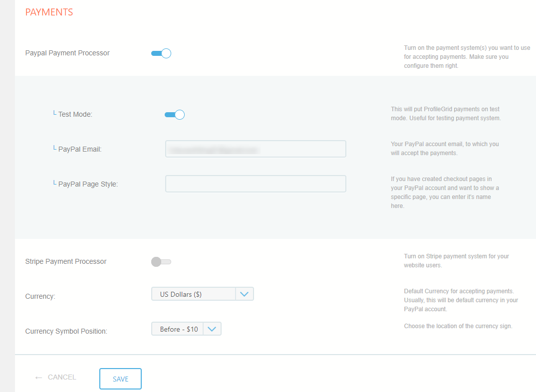Click the chevron arrow on Currency selector
The height and width of the screenshot is (392, 536).
point(244,294)
